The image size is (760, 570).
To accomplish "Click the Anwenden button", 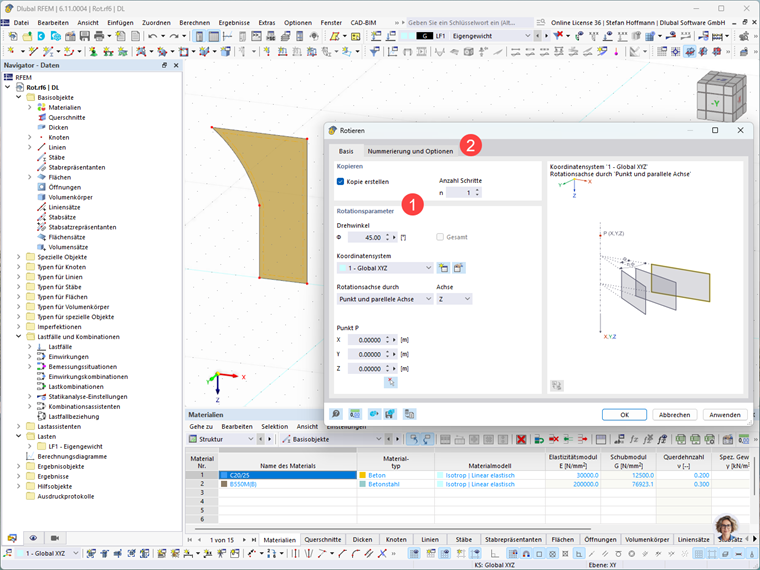I will (725, 415).
